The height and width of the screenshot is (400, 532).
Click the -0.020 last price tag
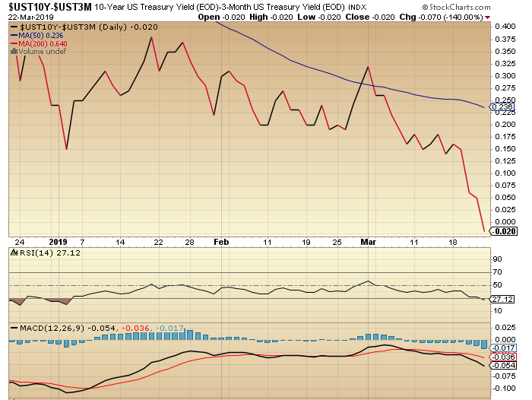pyautogui.click(x=504, y=231)
